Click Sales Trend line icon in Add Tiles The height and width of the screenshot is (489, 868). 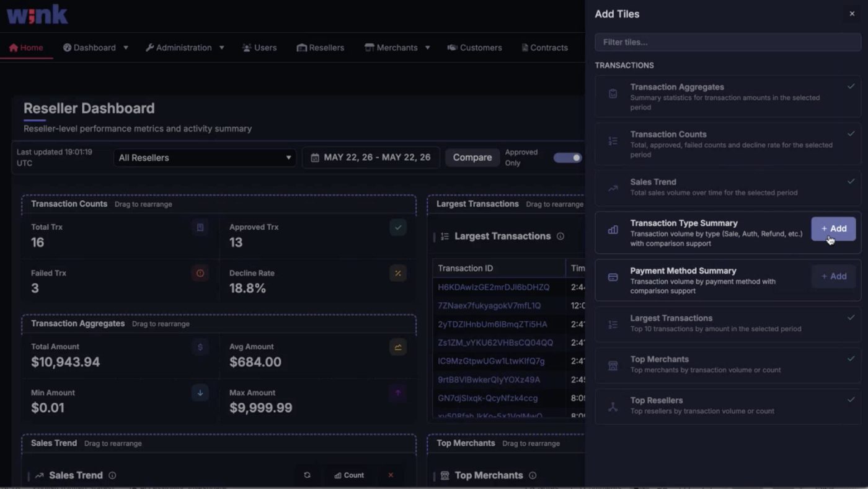(613, 188)
